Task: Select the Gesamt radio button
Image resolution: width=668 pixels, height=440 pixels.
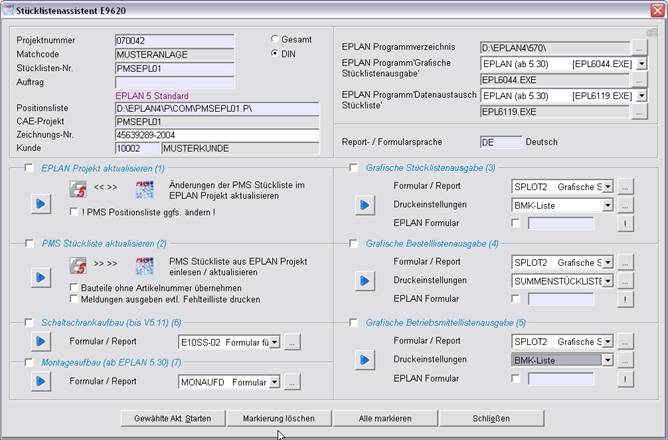Action: click(x=276, y=39)
